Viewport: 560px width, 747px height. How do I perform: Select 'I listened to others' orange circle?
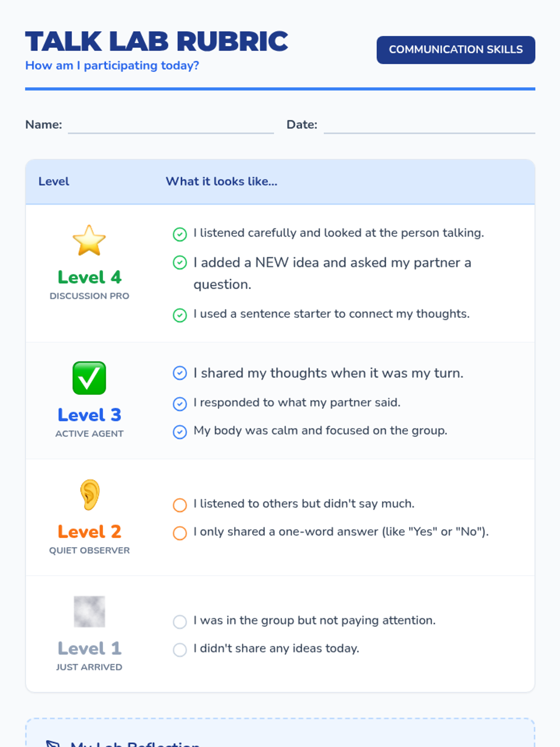click(x=180, y=505)
